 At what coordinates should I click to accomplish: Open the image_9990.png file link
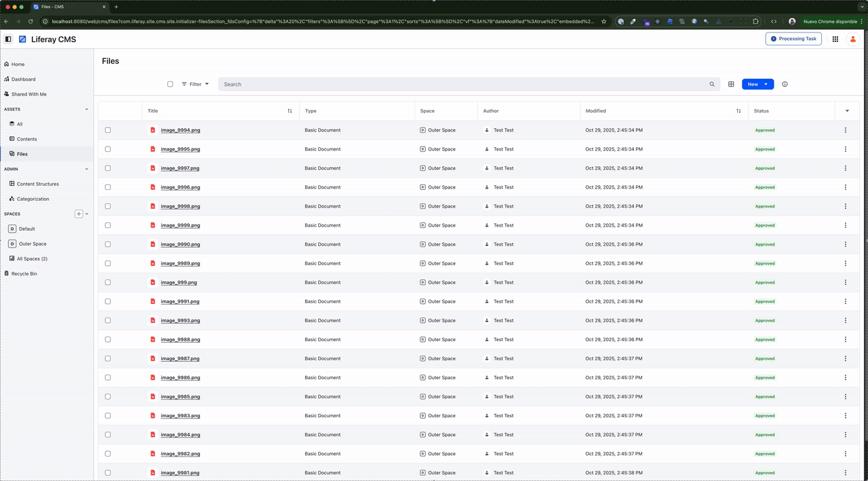[180, 244]
